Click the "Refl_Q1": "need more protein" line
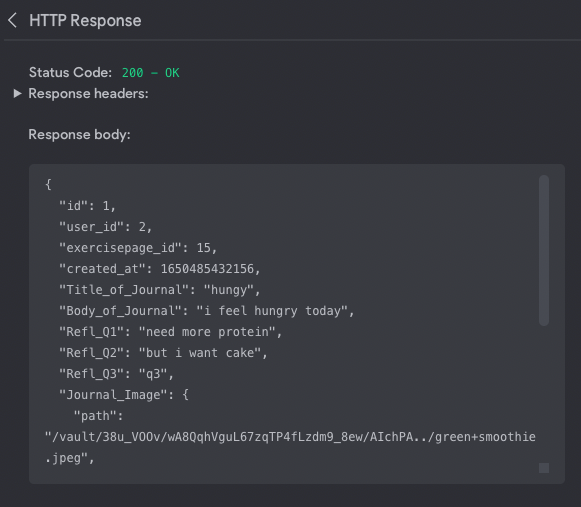 coord(170,332)
